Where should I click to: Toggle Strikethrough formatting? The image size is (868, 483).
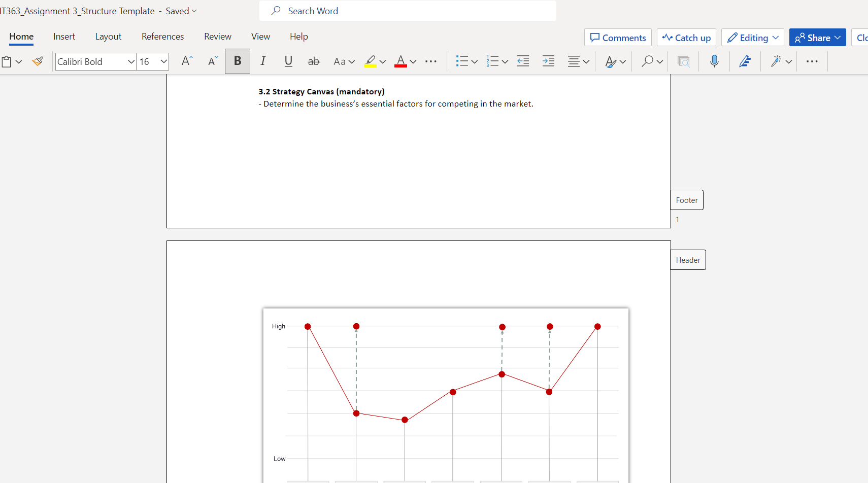pos(314,61)
